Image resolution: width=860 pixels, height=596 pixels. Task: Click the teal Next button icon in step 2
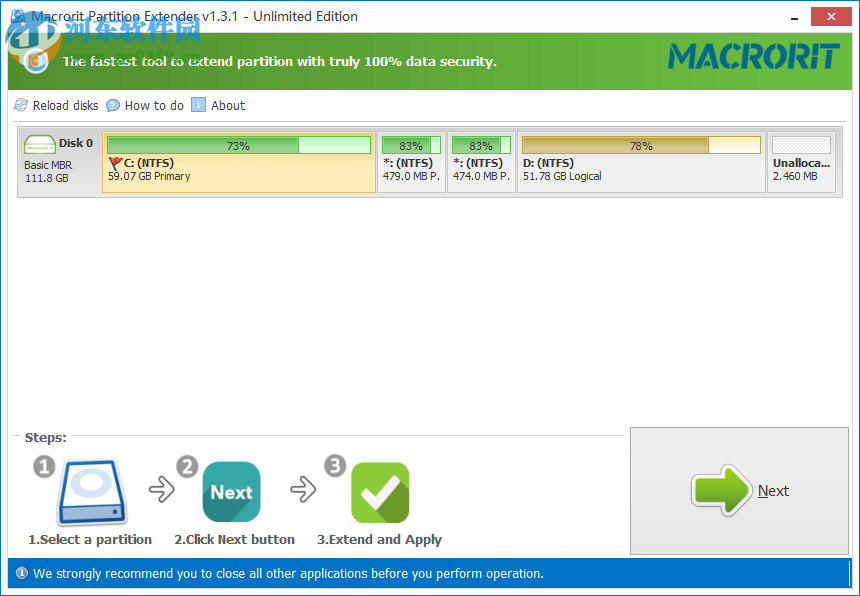click(231, 491)
